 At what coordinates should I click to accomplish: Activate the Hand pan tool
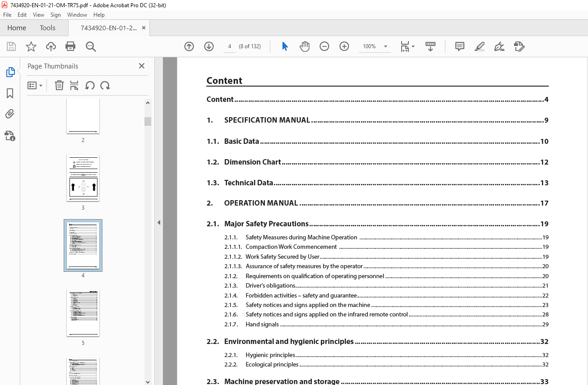305,46
